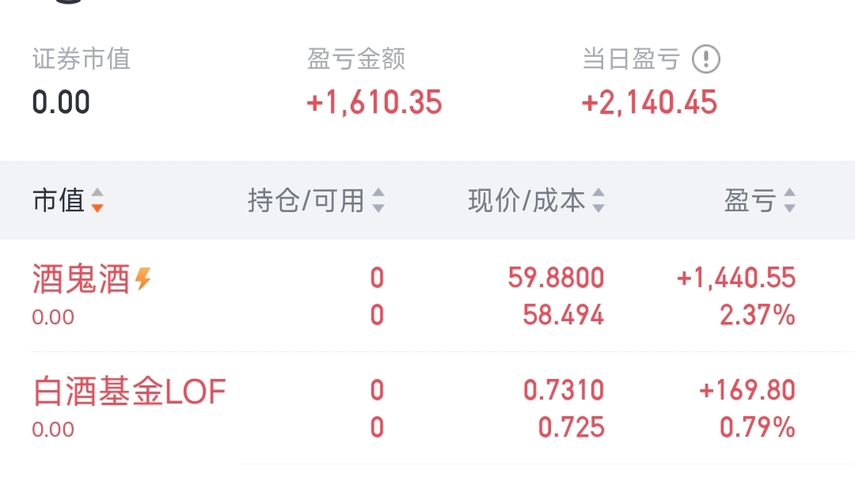This screenshot has width=855, height=504.
Task: Click 白酒基金LOF profit amount +169.80
Action: tap(747, 390)
